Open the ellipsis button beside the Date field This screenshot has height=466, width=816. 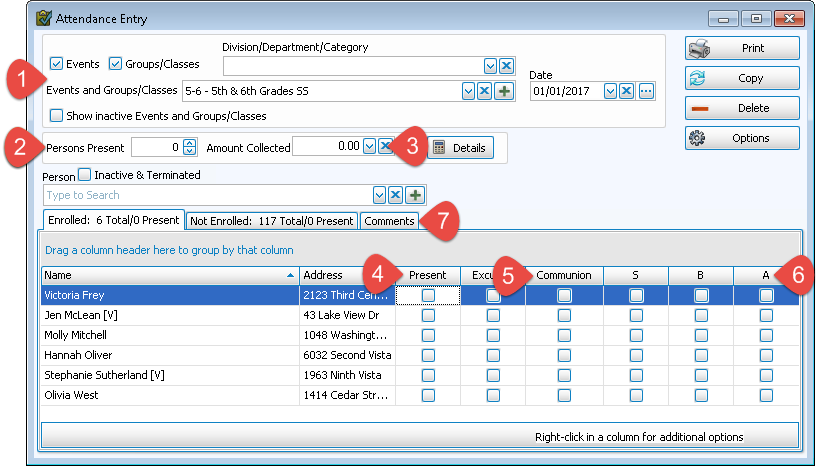pyautogui.click(x=646, y=91)
